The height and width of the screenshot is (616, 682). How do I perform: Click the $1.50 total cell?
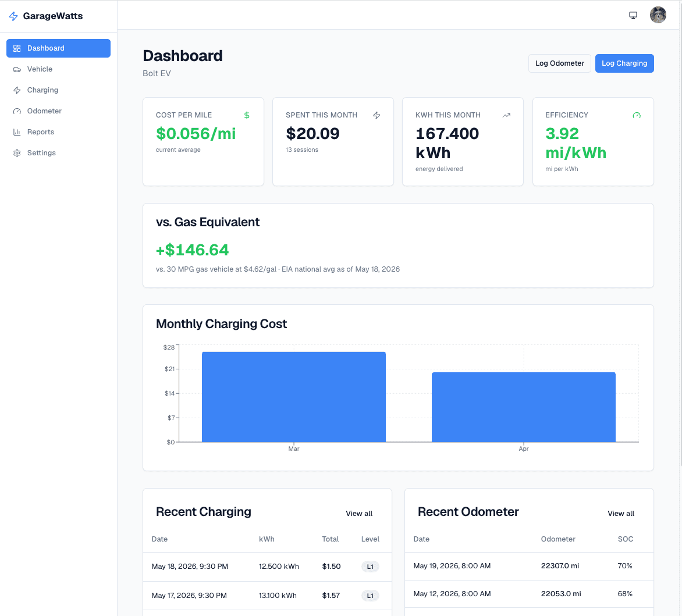click(x=331, y=567)
